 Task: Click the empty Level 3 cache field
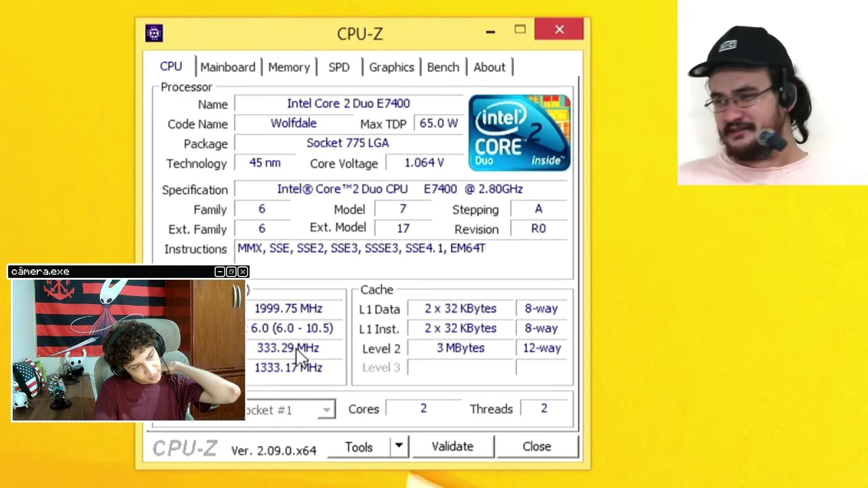tap(460, 367)
